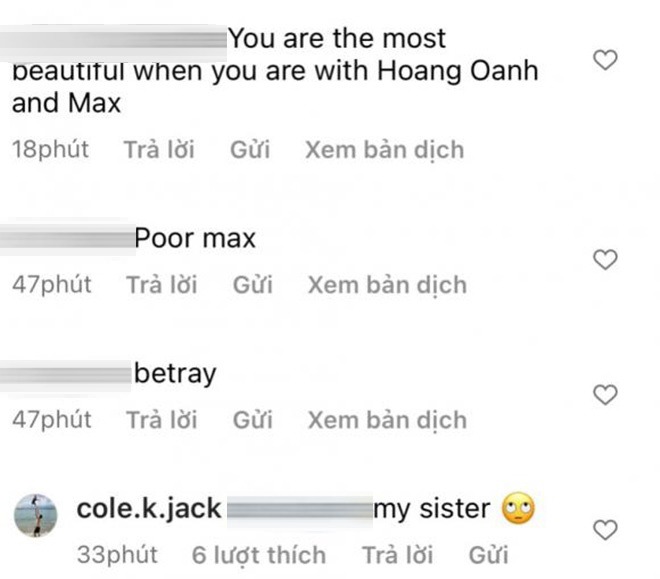Viewport: 660px width, 579px height.
Task: Show translation for Hoang Oanh and Max comment
Action: point(384,150)
